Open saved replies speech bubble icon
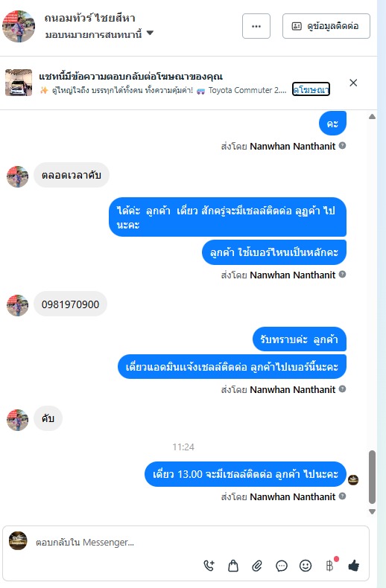The width and height of the screenshot is (386, 588). (281, 566)
